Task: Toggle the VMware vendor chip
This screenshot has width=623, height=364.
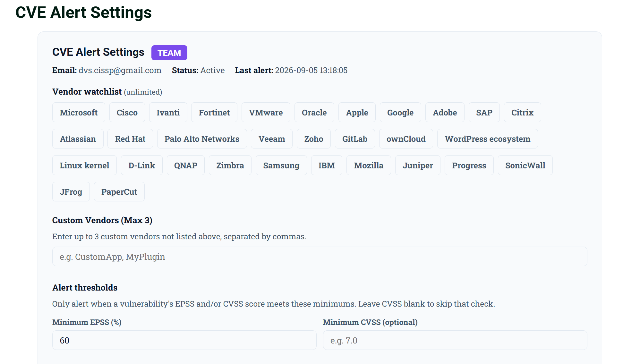Action: click(x=266, y=113)
